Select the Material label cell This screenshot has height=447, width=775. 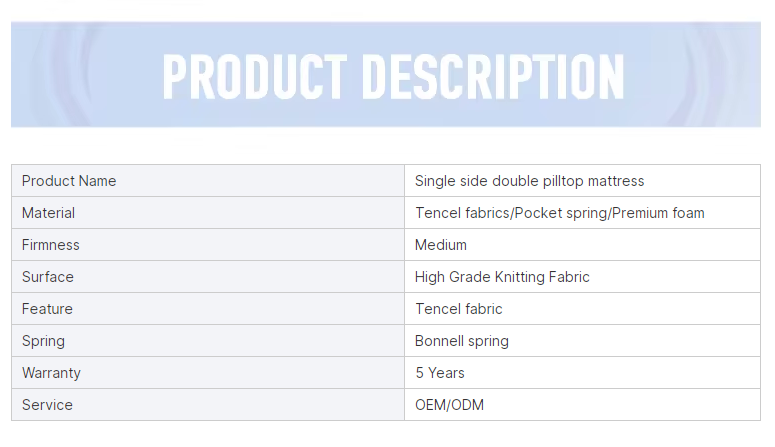point(208,213)
